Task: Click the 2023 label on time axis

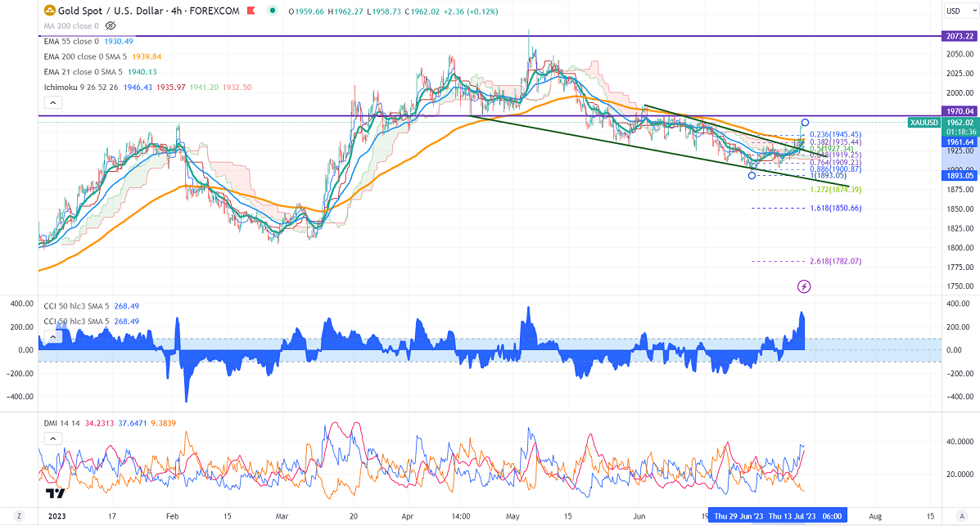Action: (x=56, y=516)
